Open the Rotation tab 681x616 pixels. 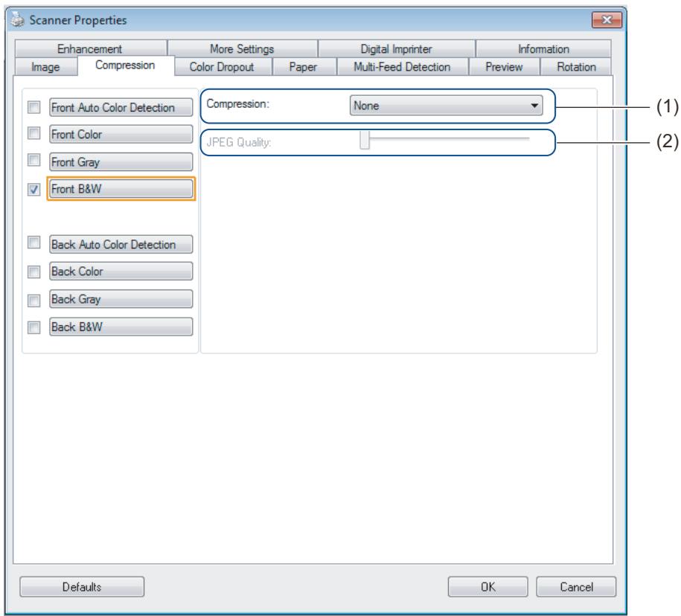pyautogui.click(x=576, y=67)
